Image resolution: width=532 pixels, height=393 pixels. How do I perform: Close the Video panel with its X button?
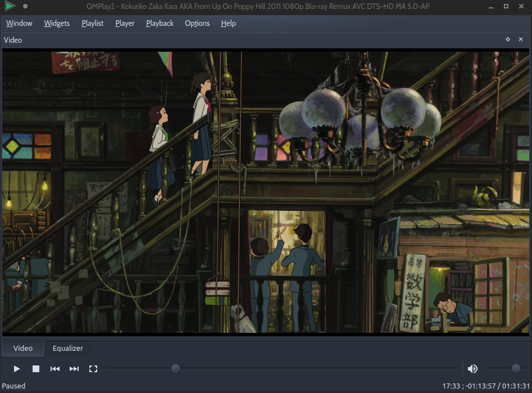tap(521, 39)
